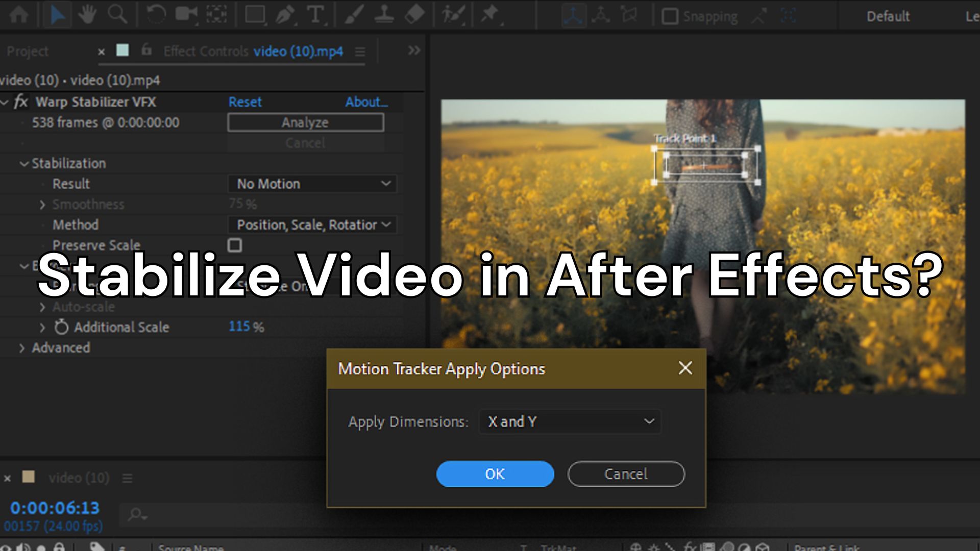
Task: Click the snapping collapsed-comps option icon
Action: click(x=788, y=16)
